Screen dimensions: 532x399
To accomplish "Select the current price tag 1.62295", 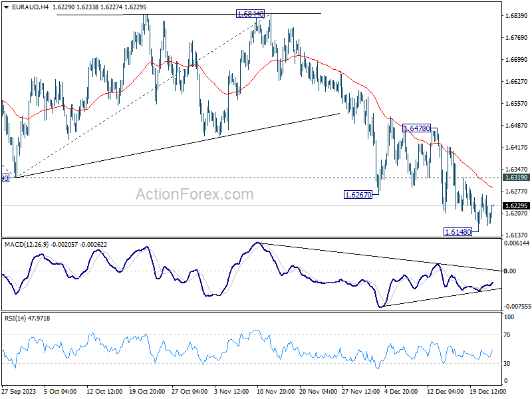I will (517, 206).
